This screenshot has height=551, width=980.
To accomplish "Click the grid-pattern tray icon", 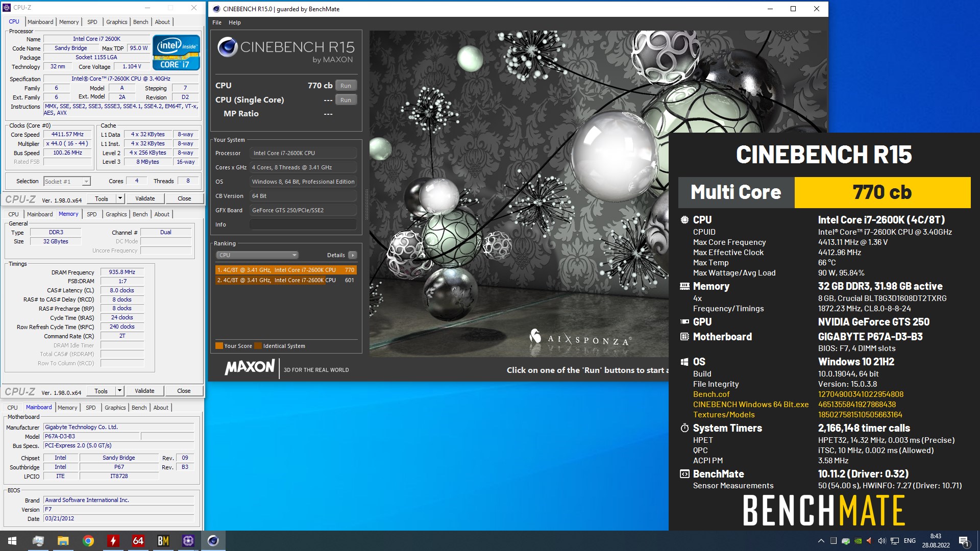I will [x=833, y=541].
